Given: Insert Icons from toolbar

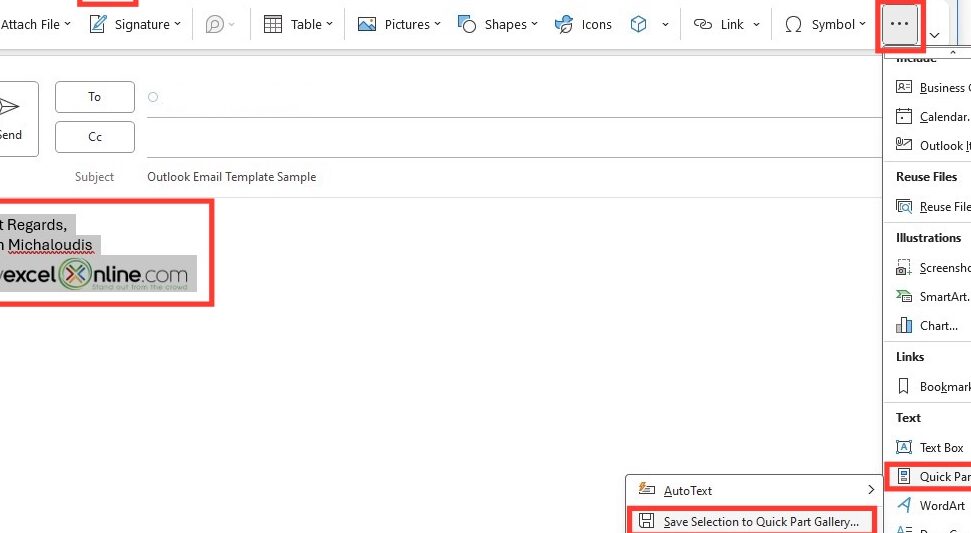Looking at the screenshot, I should (x=583, y=24).
